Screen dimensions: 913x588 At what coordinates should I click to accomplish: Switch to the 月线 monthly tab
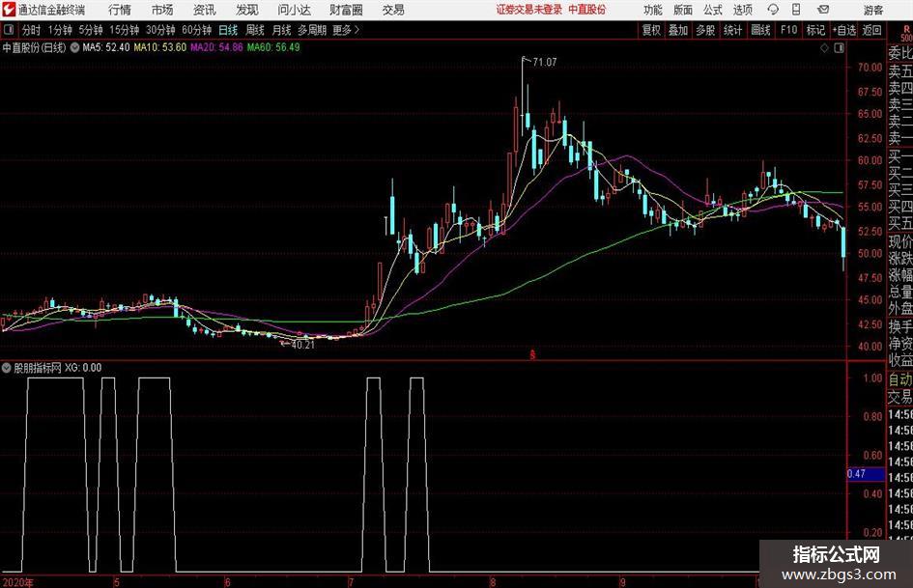click(282, 30)
